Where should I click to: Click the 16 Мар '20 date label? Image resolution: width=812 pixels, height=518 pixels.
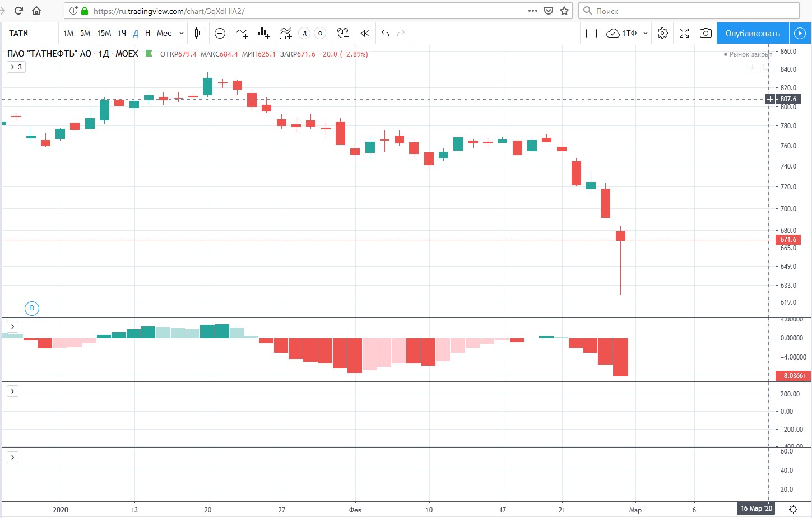click(x=756, y=508)
